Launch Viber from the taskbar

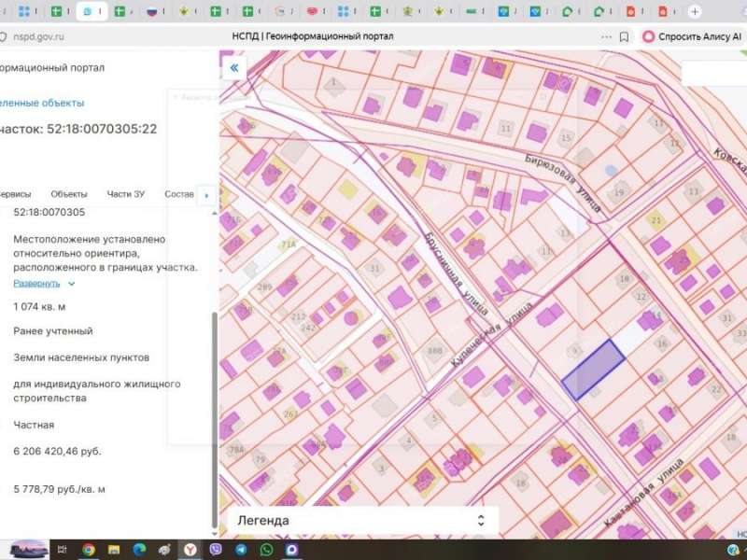214,549
